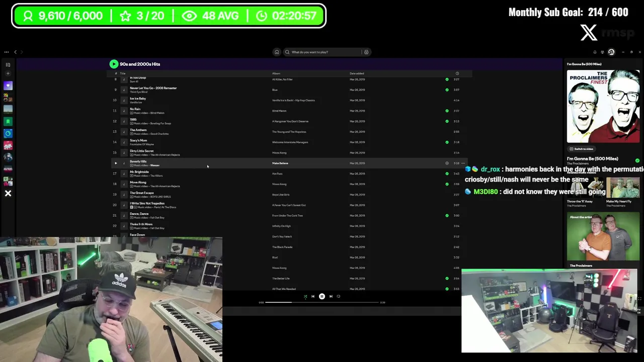
Task: Select I Write Sins Not Tragedies track
Action: pyautogui.click(x=147, y=203)
